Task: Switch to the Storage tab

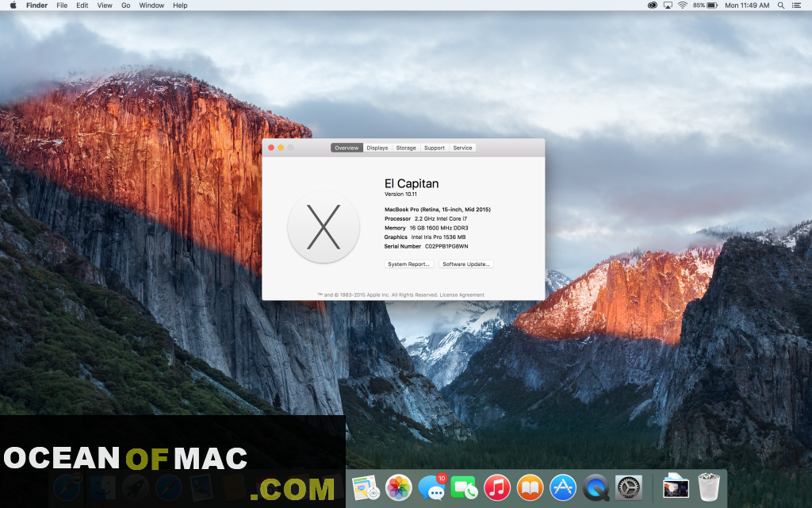Action: coord(406,148)
